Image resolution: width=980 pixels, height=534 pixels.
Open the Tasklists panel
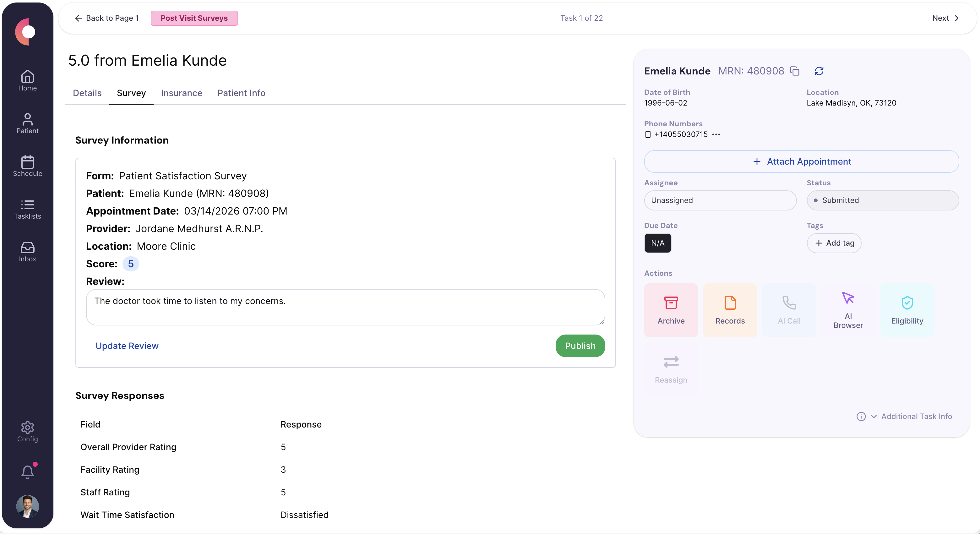coord(27,209)
